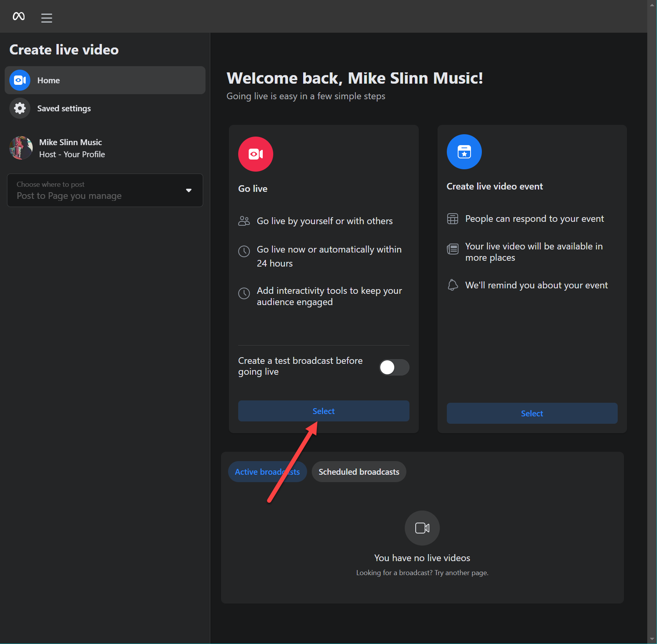Click the Saved settings gear icon

(x=20, y=108)
